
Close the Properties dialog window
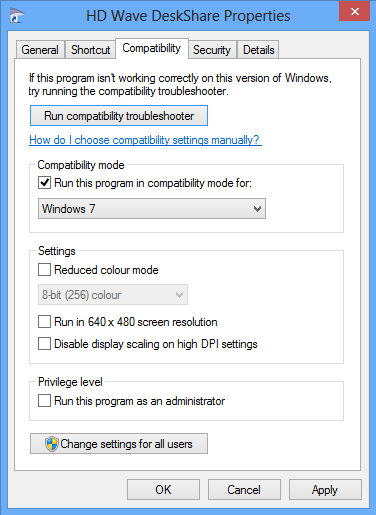(354, 11)
